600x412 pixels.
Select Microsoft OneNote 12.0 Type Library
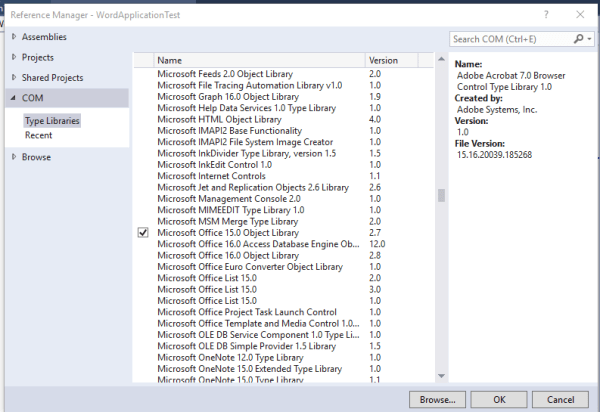click(x=284, y=358)
